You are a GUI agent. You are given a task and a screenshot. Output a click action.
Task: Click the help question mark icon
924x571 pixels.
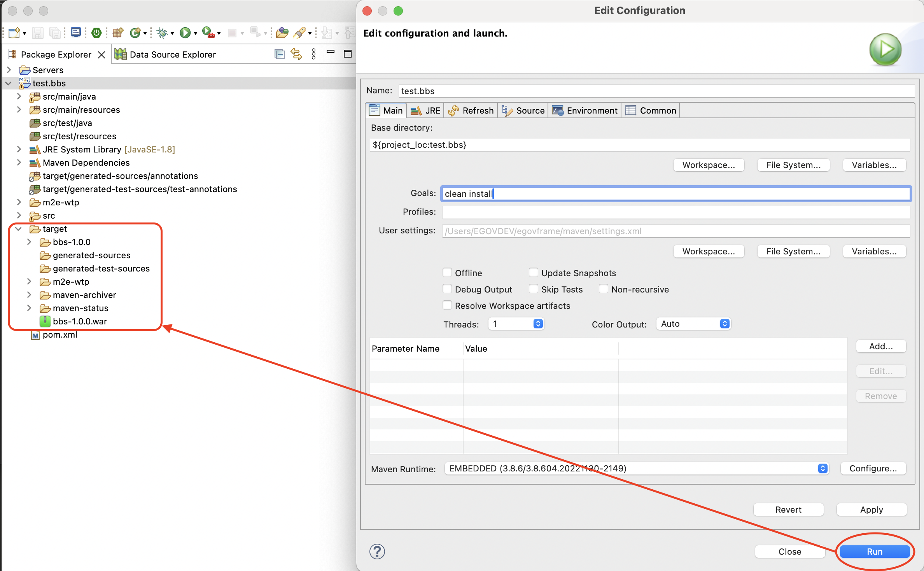(x=377, y=551)
